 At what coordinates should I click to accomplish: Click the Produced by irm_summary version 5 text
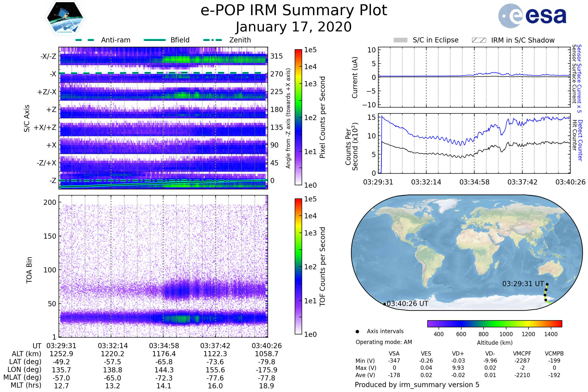417,385
